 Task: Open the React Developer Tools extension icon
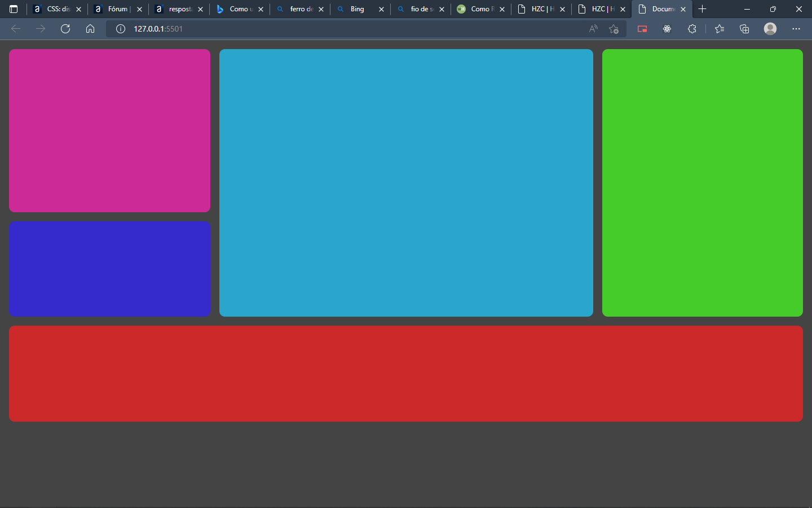(x=667, y=29)
